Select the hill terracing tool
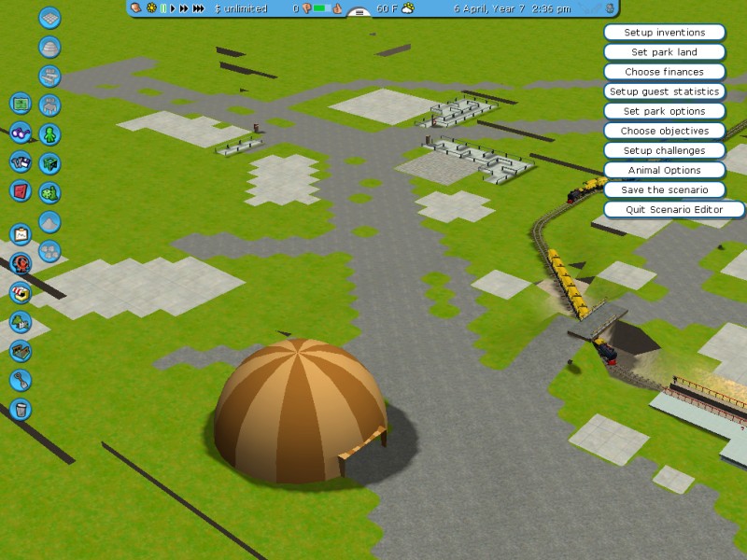 point(49,48)
